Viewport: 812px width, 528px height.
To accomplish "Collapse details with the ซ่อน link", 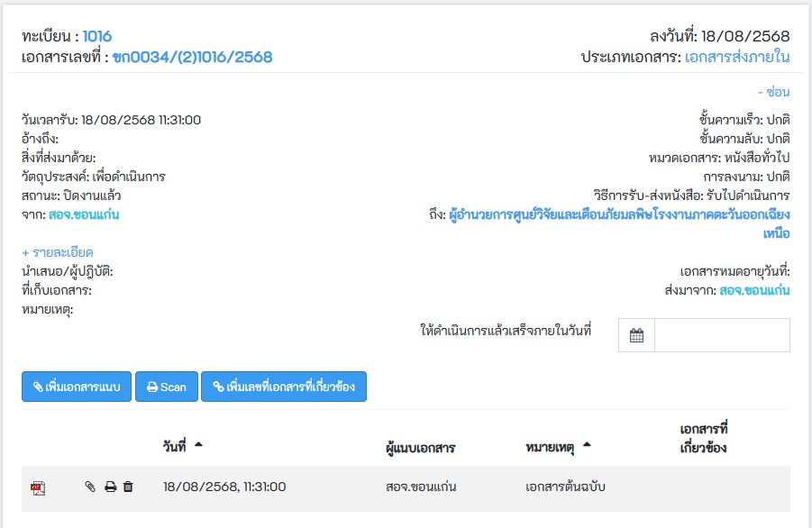I will [773, 92].
